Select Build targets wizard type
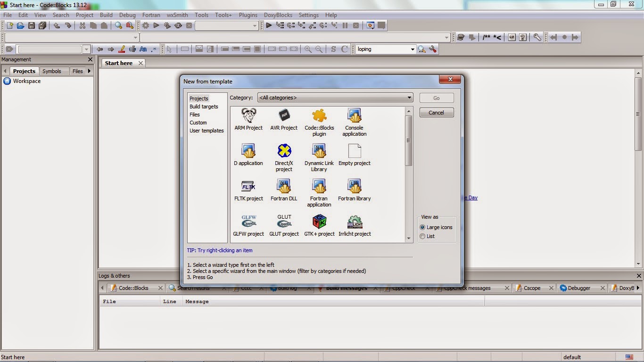Viewport: 644px width, 362px height. point(204,107)
